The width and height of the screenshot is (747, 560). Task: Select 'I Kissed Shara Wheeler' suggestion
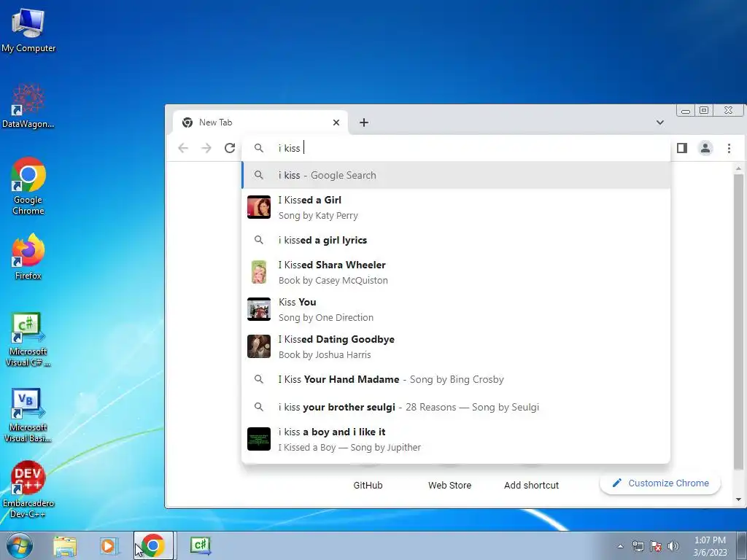pos(456,272)
